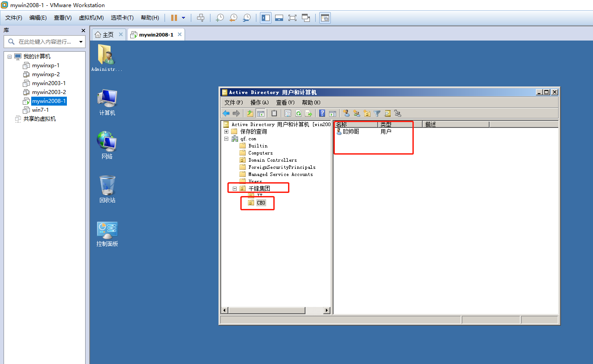Screen dimensions: 593x364
Task: Open Active Directory 文件(F) menu
Action: click(x=234, y=102)
